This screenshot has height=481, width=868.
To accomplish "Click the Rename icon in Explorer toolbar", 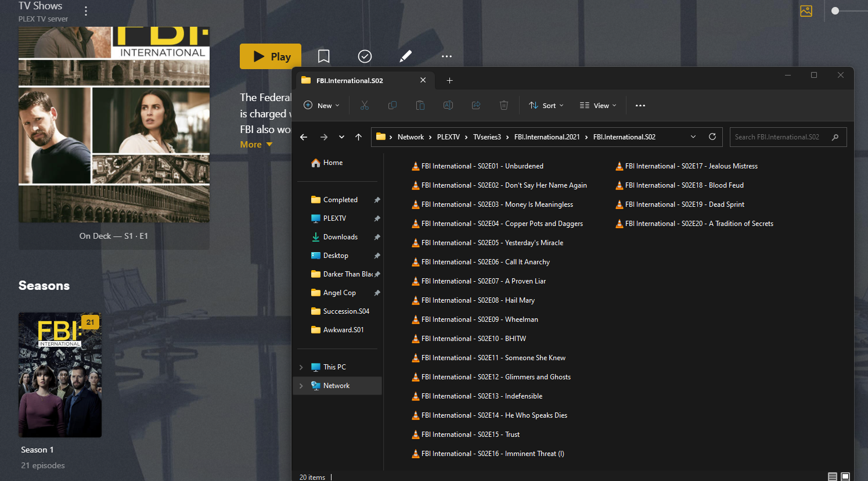I will coord(448,105).
